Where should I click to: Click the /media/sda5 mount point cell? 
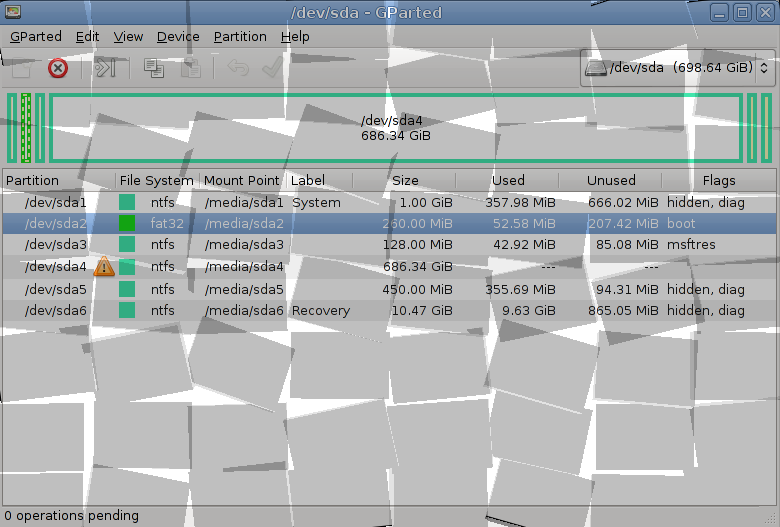click(244, 289)
